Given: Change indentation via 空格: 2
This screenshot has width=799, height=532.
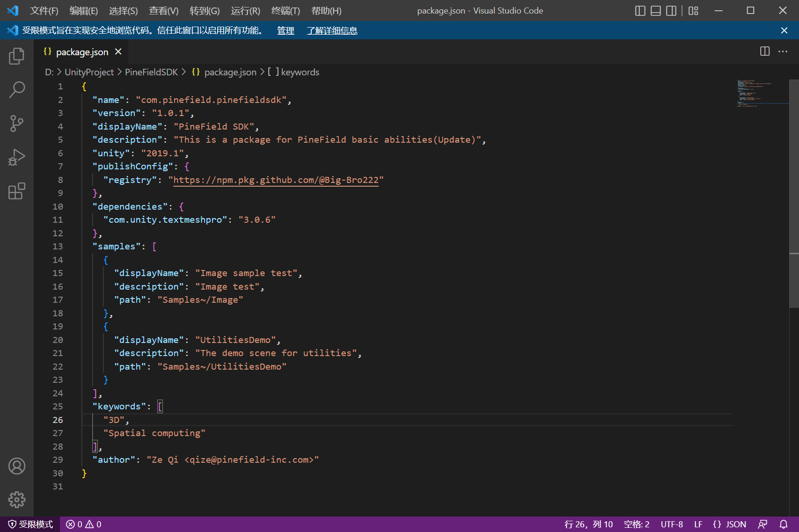Looking at the screenshot, I should coord(637,525).
